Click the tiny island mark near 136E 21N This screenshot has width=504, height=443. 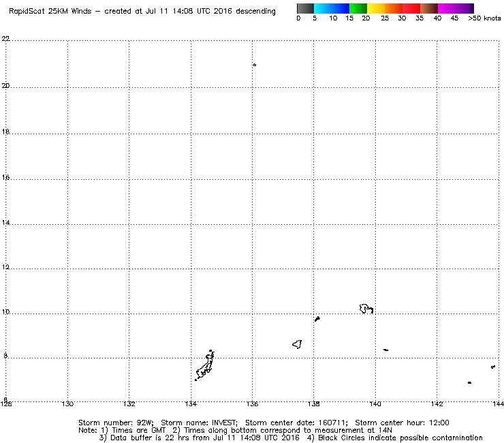point(255,65)
